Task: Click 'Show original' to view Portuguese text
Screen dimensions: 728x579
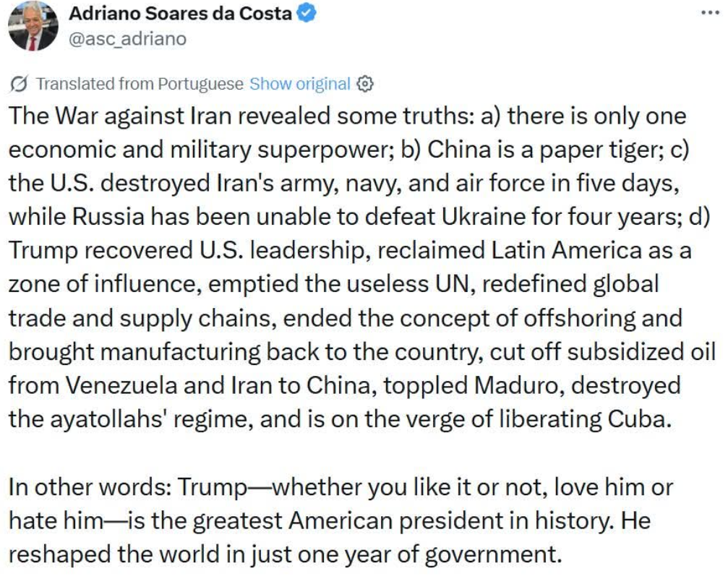Action: 299,84
